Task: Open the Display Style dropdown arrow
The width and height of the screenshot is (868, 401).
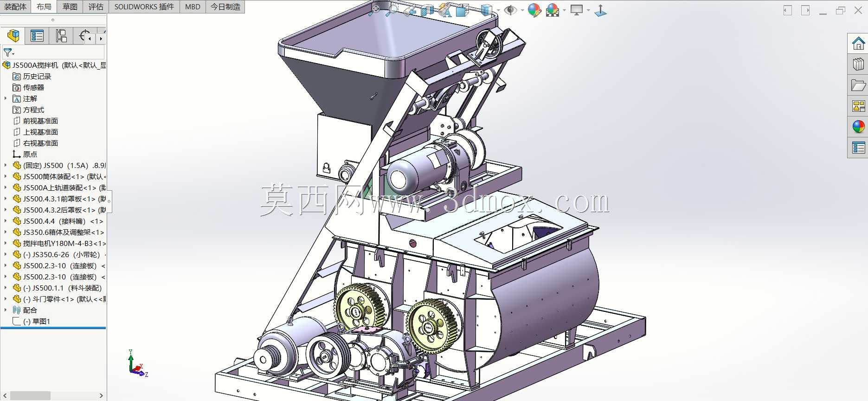Action: pos(498,10)
